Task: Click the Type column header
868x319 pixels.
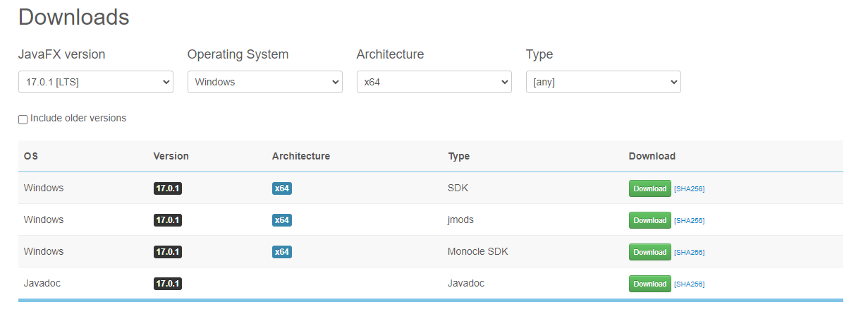Action: 459,156
